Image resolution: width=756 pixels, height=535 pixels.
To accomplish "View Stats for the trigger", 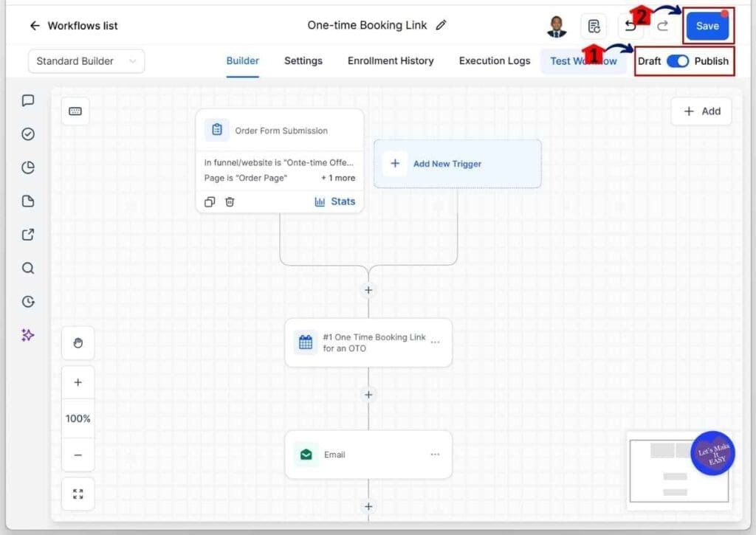I will (x=335, y=201).
